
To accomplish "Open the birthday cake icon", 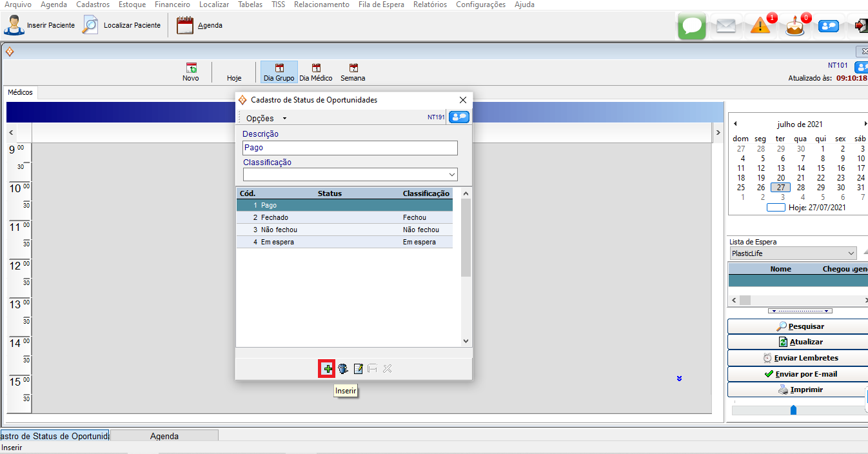I will [x=795, y=26].
